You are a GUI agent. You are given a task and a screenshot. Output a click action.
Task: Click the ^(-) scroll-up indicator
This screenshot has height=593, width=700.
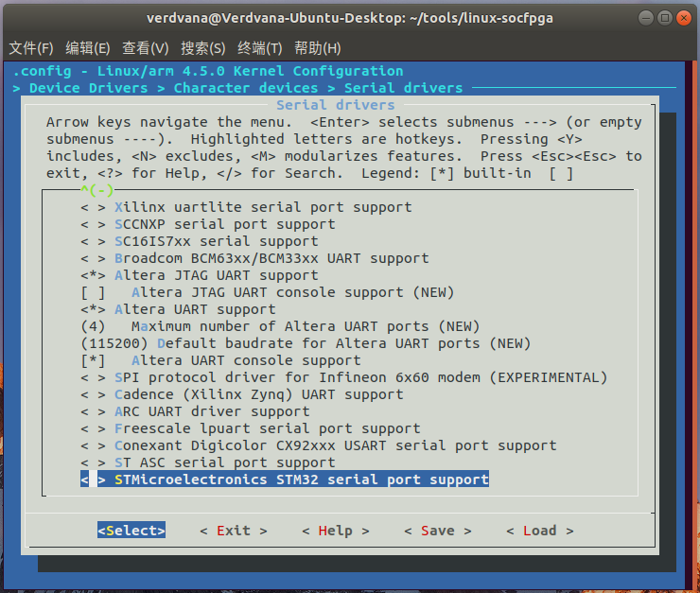[x=96, y=190]
